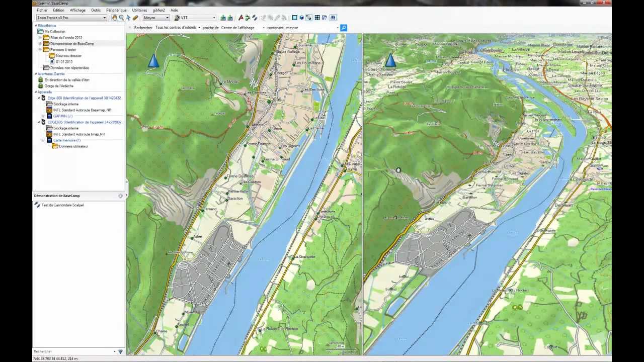Toggle the split 2D and 3D view
The image size is (644, 362).
tap(309, 18)
